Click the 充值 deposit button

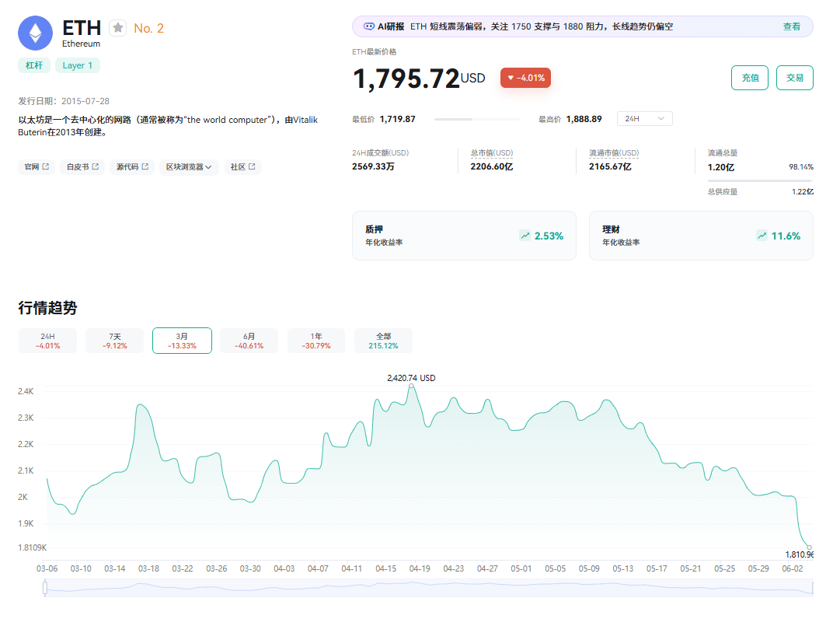coord(750,78)
